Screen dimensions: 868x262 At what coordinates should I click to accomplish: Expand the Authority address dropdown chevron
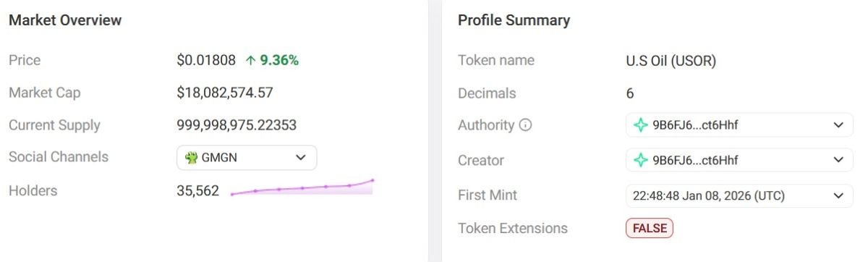point(838,125)
